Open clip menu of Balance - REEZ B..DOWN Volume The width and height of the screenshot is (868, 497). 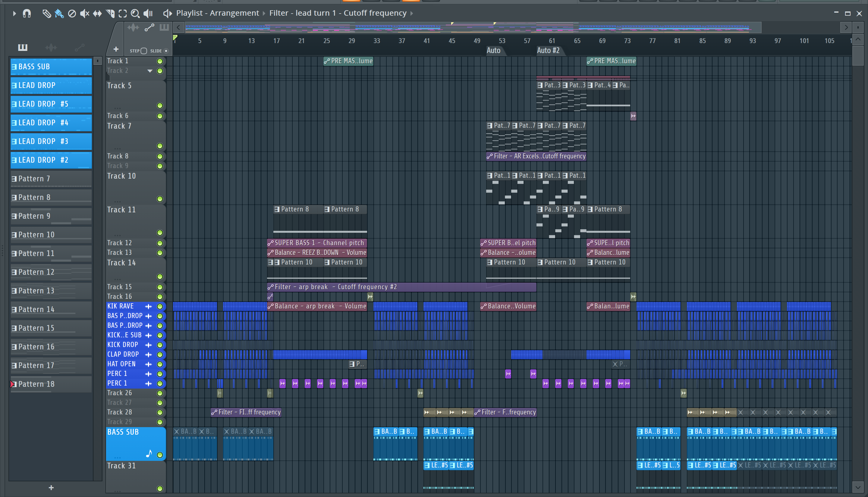270,253
